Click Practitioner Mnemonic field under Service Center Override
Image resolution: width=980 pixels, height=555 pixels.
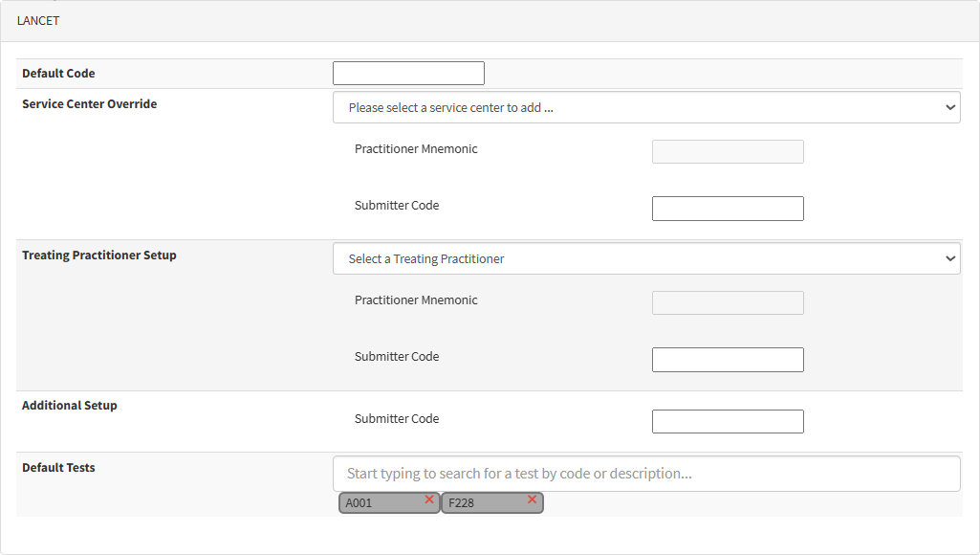[728, 152]
